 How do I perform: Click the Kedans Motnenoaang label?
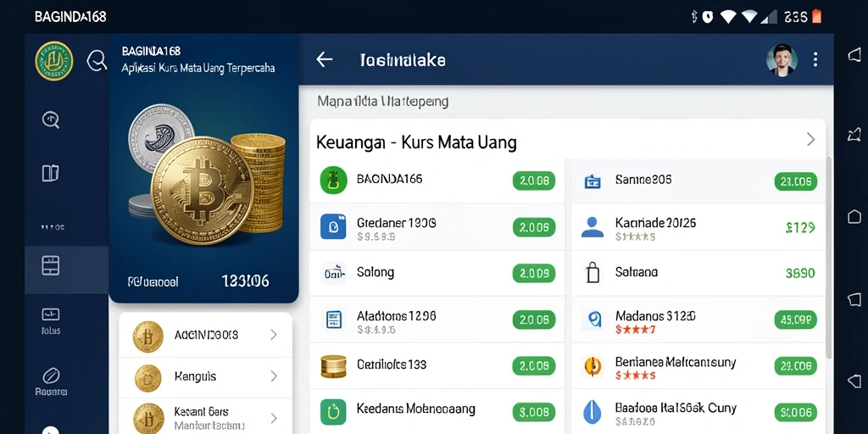pyautogui.click(x=415, y=409)
